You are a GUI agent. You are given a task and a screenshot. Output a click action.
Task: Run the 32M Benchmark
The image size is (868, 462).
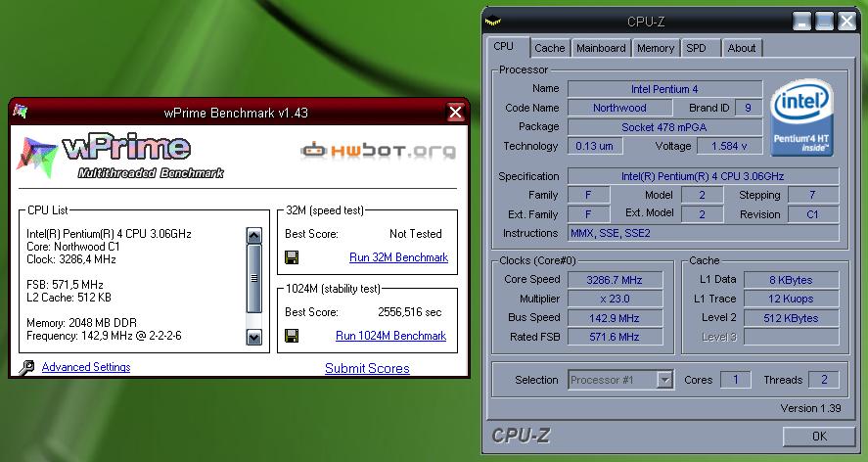tap(398, 257)
